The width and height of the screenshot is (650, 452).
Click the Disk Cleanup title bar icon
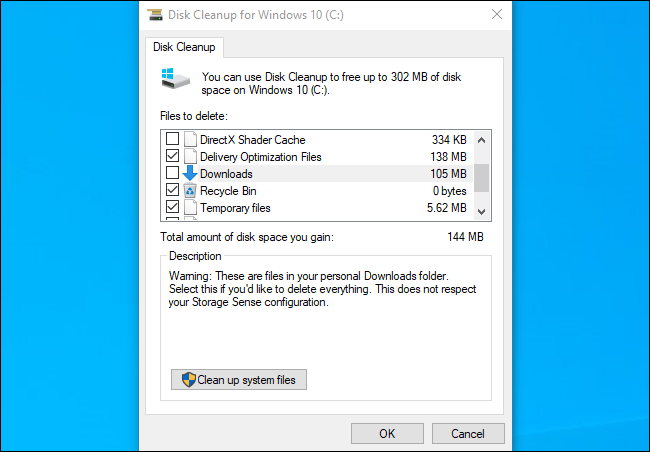(x=155, y=15)
